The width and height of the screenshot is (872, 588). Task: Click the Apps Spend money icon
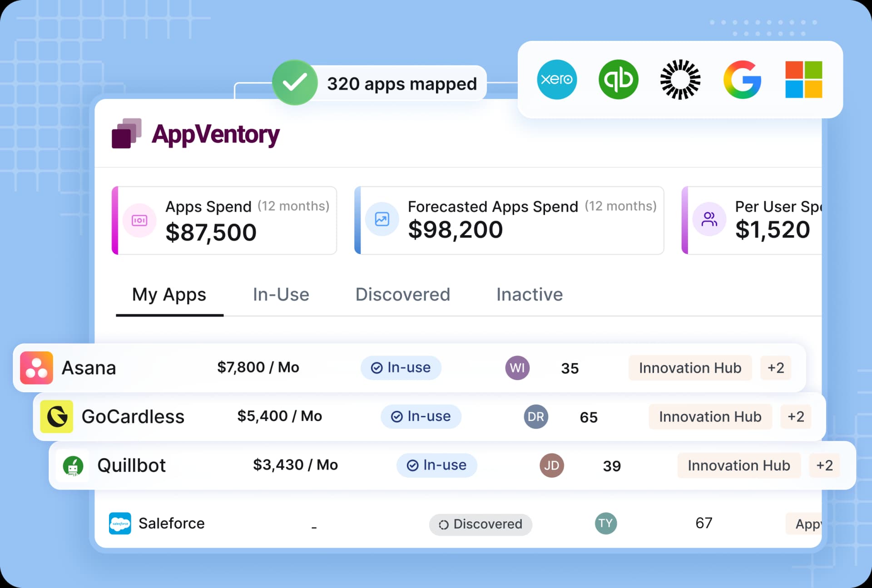(139, 221)
